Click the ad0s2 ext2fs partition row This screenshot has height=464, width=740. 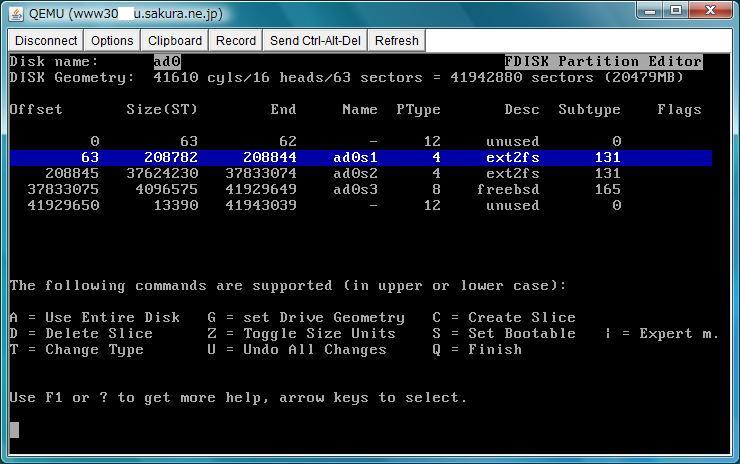360,174
